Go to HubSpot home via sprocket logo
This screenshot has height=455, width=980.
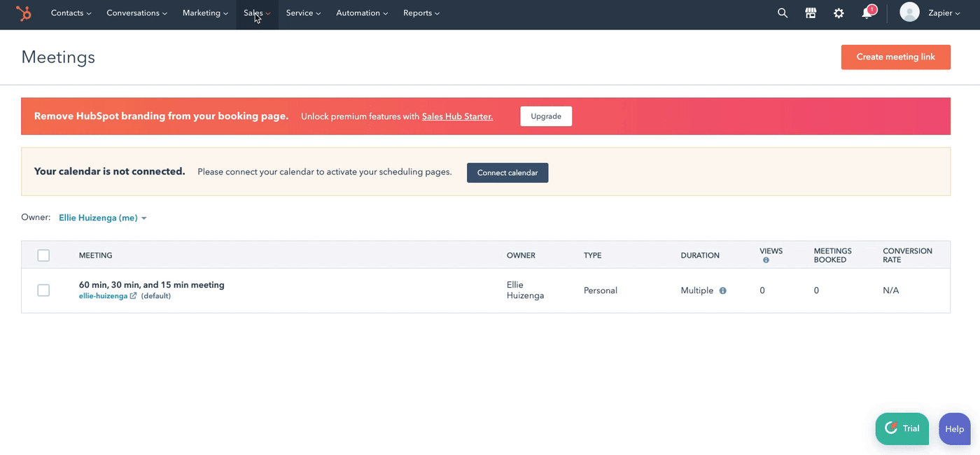[24, 13]
